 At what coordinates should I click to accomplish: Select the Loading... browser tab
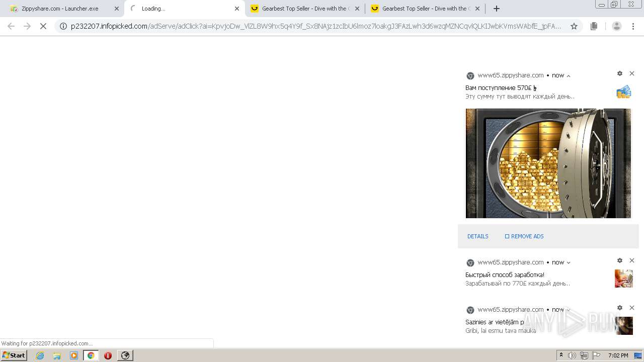click(184, 9)
